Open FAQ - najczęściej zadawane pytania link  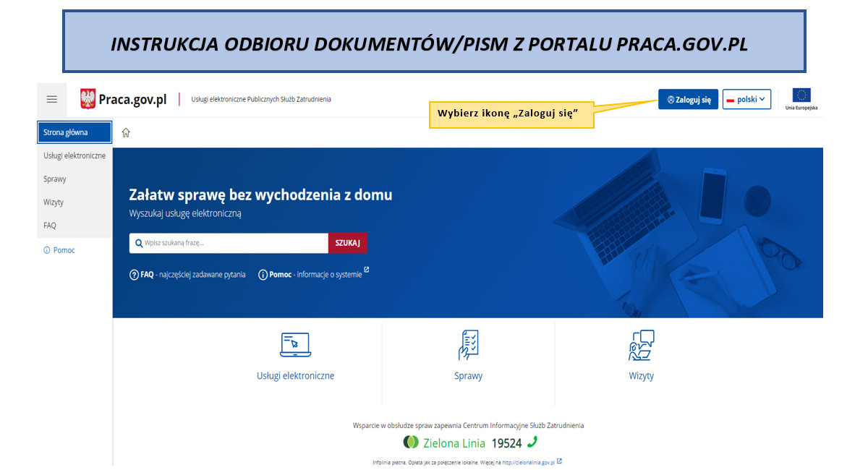[187, 275]
